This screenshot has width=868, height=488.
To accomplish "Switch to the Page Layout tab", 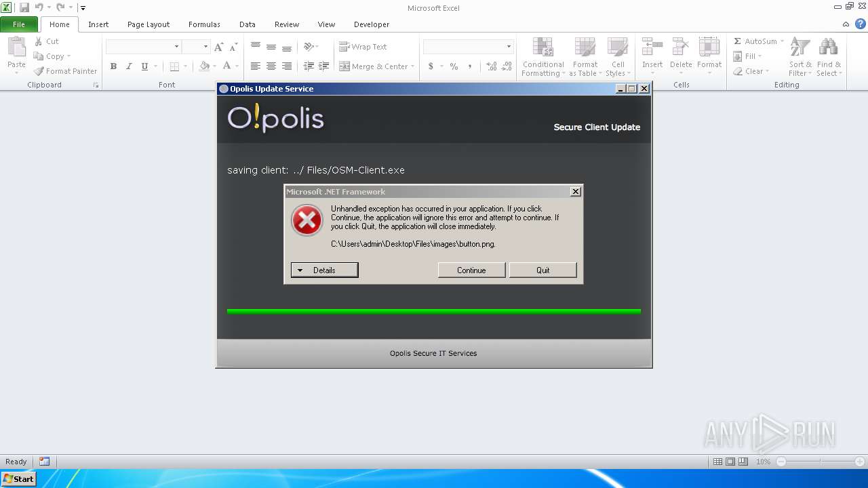I will 149,24.
